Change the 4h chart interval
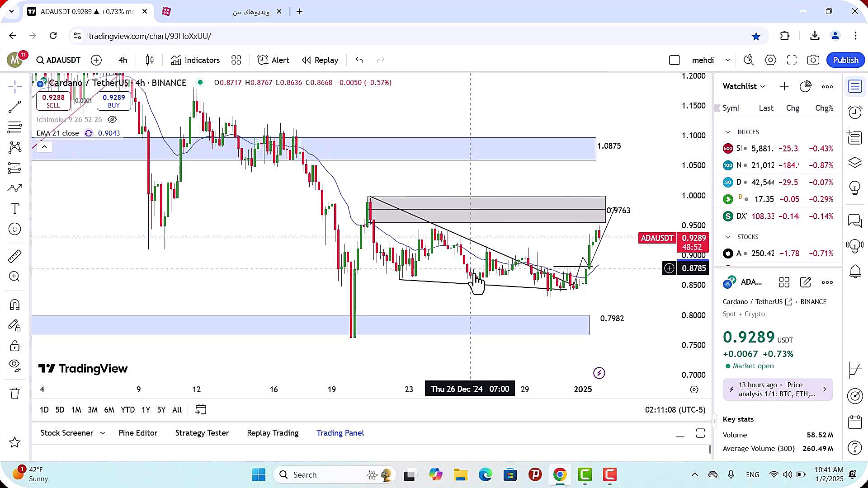 click(123, 60)
